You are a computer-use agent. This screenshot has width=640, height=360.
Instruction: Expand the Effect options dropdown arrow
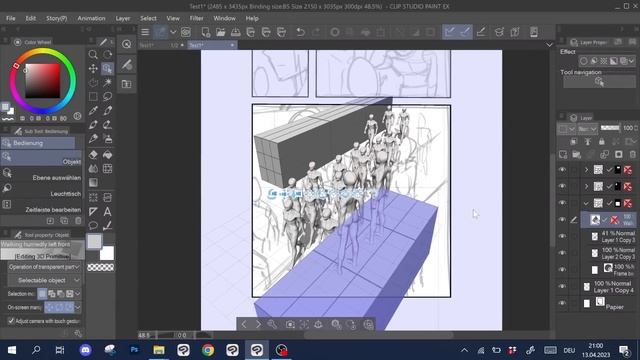click(632, 61)
